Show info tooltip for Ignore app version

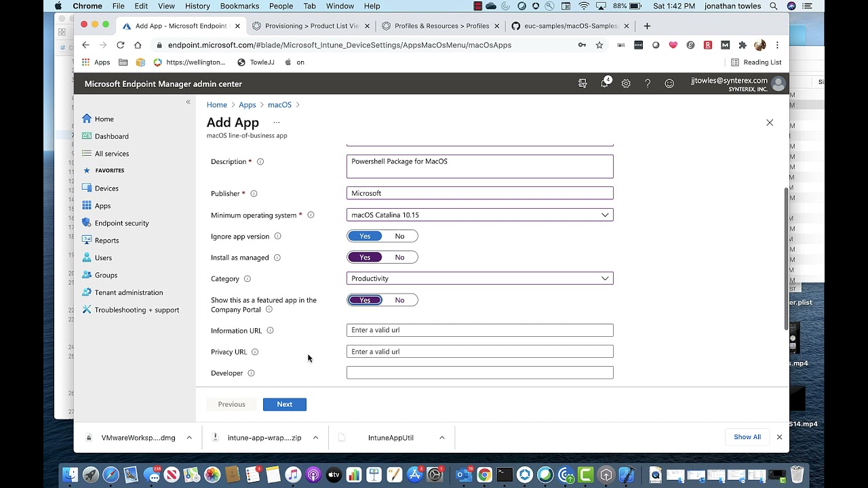point(277,237)
